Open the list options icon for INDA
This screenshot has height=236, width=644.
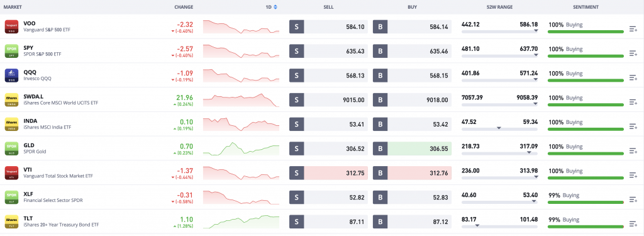(633, 126)
